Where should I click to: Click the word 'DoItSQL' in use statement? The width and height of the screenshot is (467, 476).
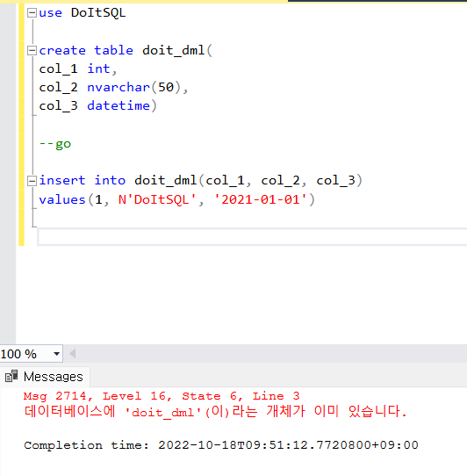click(98, 13)
